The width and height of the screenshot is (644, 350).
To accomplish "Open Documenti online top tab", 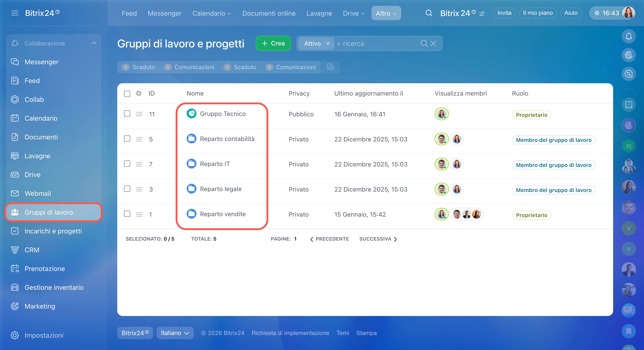I will pos(269,13).
